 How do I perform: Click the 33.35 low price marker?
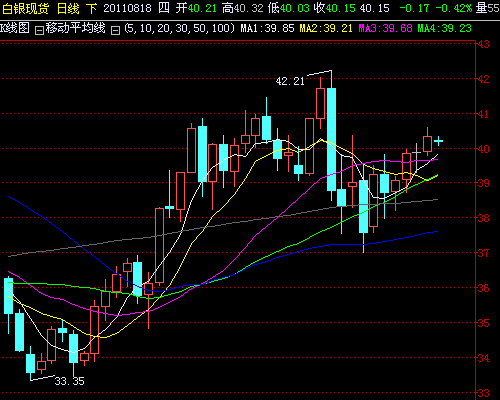(69, 381)
